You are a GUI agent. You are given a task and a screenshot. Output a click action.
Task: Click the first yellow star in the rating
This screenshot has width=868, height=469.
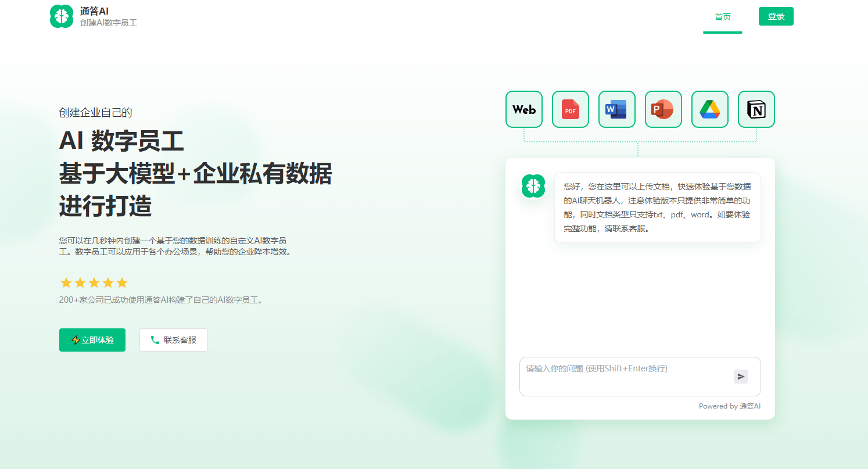coord(66,282)
